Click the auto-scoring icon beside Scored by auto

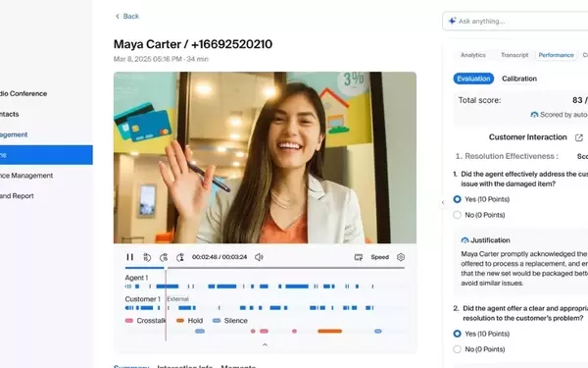click(534, 115)
